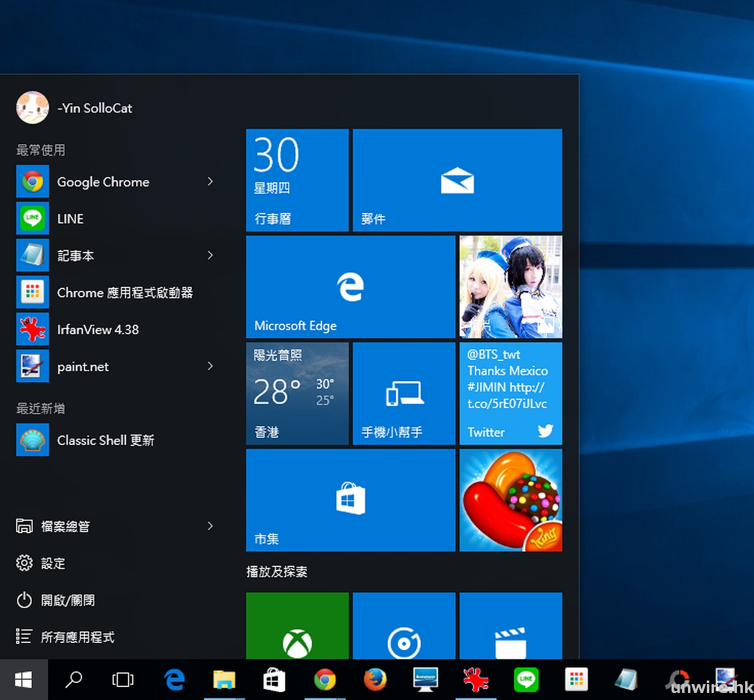Expand the File Explorer (檔案總管) arrow
754x700 pixels.
tap(210, 526)
